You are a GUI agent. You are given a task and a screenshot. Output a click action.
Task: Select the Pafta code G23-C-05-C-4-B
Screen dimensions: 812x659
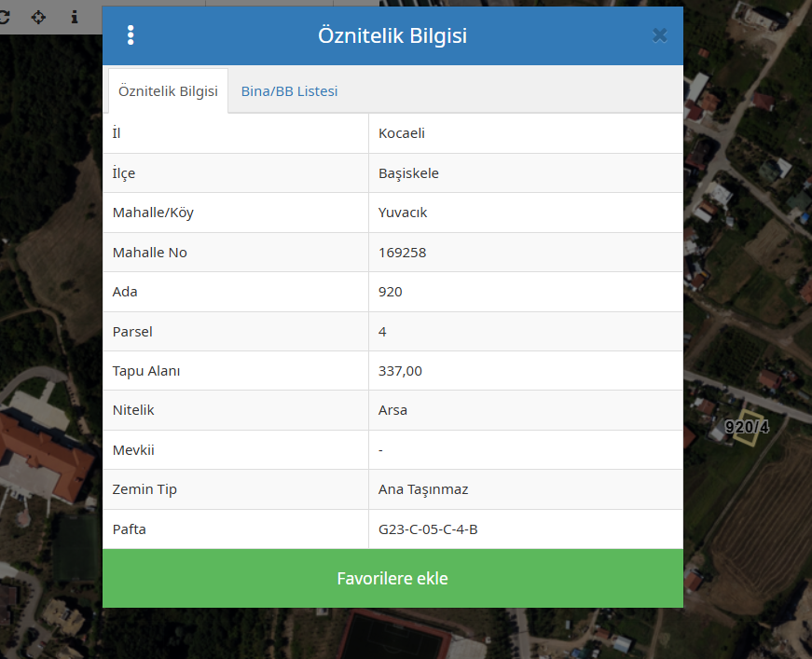click(x=428, y=529)
